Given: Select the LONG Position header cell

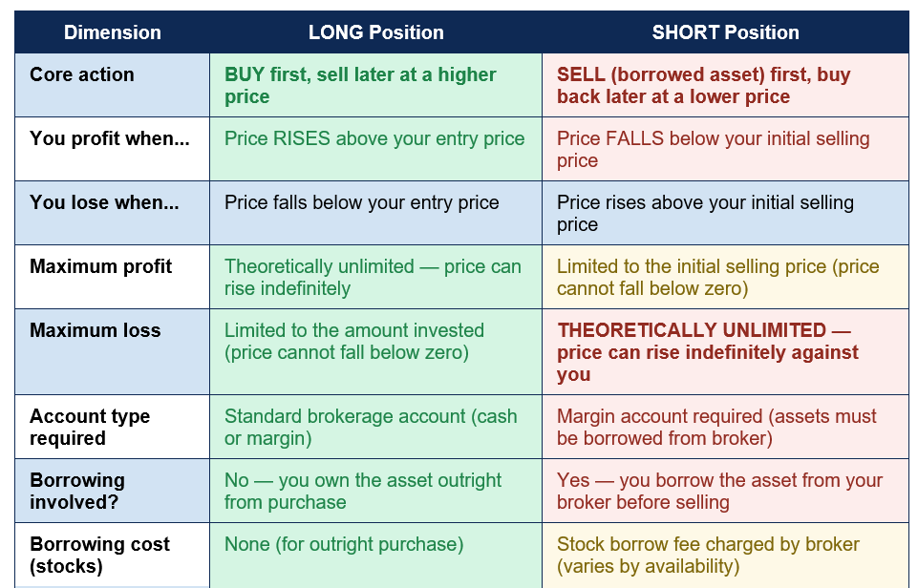Looking at the screenshot, I should [x=375, y=32].
